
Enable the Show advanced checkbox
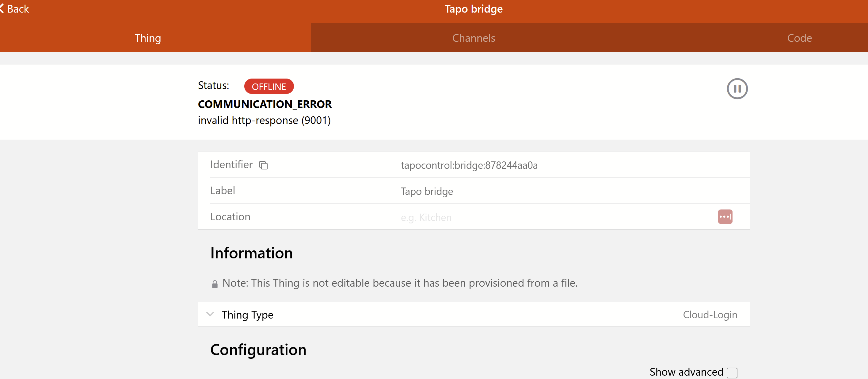coord(732,373)
